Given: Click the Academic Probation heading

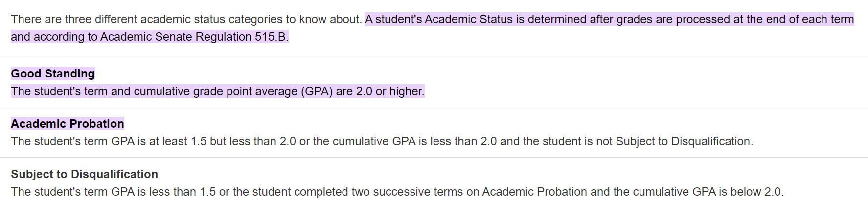Looking at the screenshot, I should (x=68, y=124).
